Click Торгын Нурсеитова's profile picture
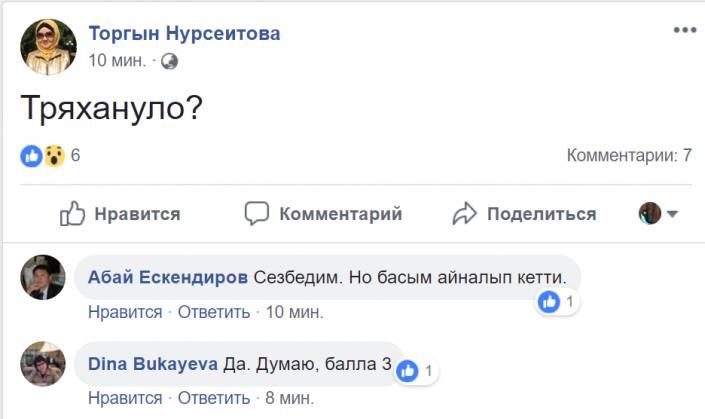 coord(47,46)
